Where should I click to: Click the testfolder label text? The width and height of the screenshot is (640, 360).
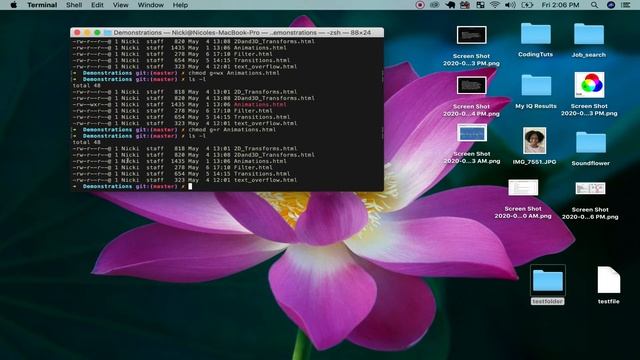[x=547, y=301]
